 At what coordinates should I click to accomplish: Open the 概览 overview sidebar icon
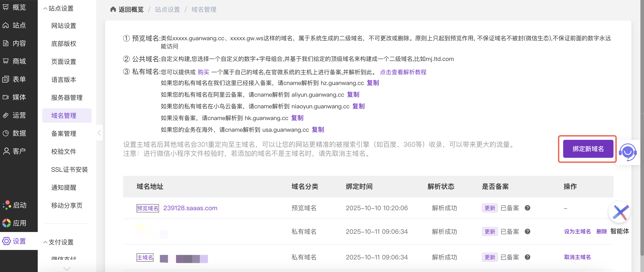5,7
